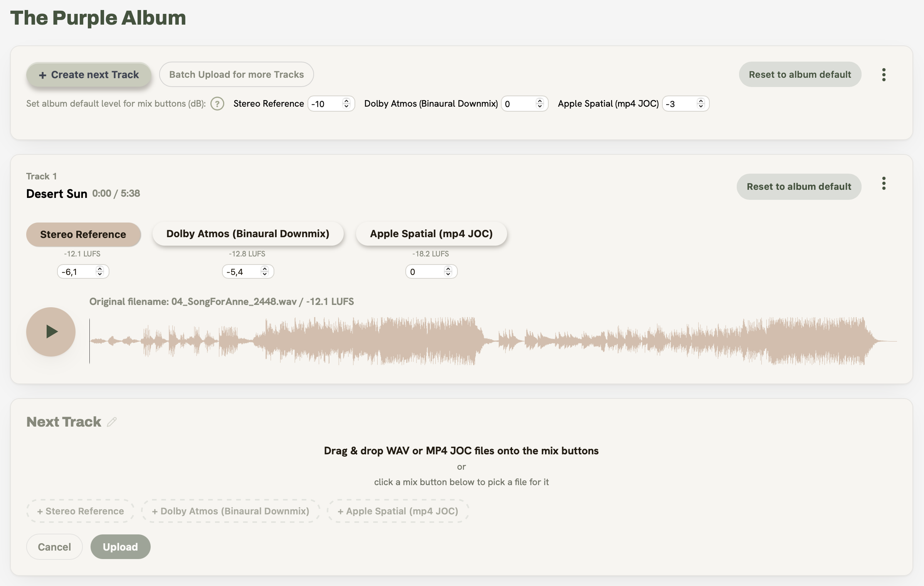Cancel the Next Track upload
This screenshot has width=924, height=586.
click(x=54, y=547)
